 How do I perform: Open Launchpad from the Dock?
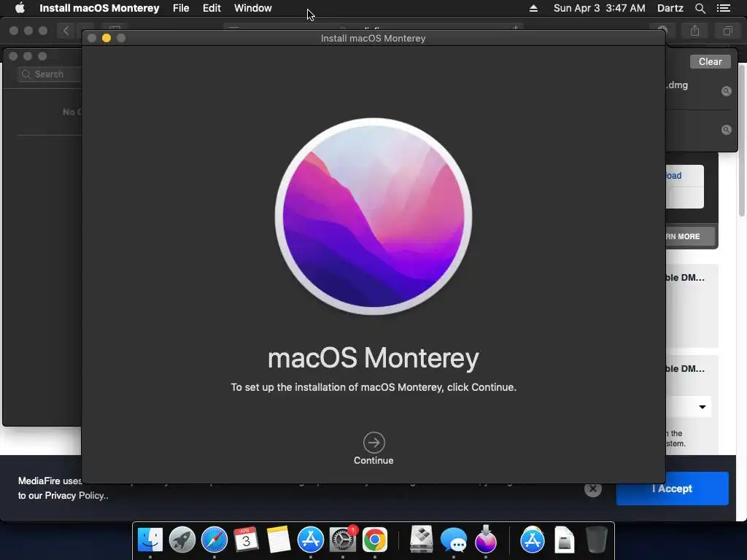(182, 540)
